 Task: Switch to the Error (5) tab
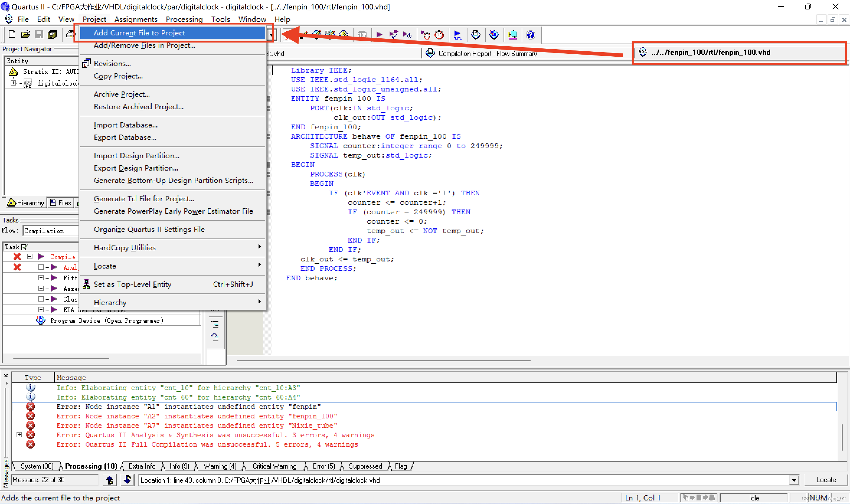point(324,466)
